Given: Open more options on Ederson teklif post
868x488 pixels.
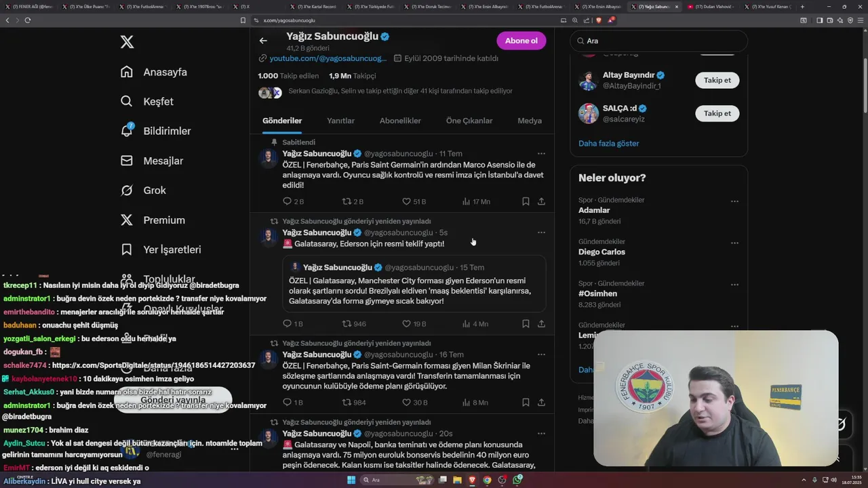Looking at the screenshot, I should tap(541, 232).
